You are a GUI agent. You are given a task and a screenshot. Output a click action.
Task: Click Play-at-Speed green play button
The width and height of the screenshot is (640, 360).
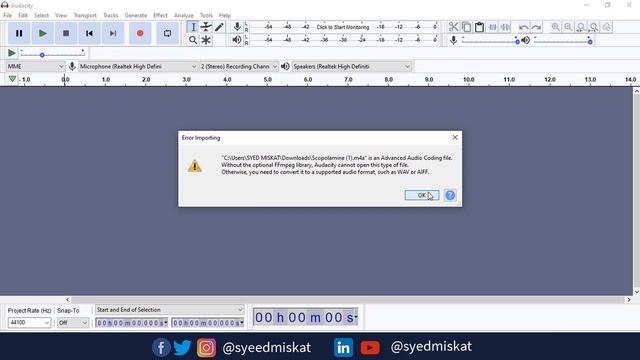[12, 53]
